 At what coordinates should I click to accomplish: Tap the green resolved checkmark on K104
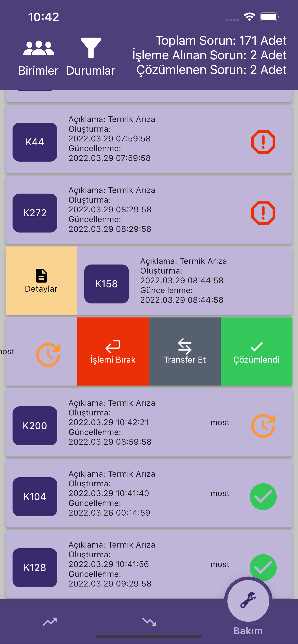263,497
